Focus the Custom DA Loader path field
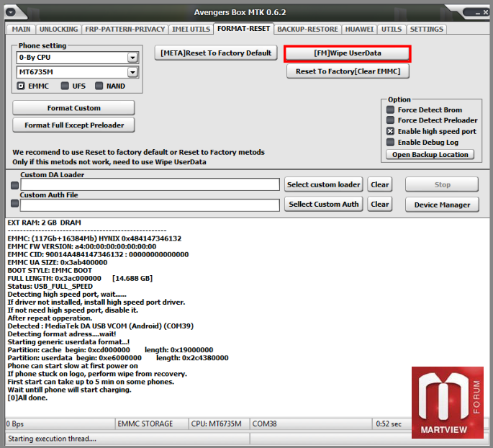The height and width of the screenshot is (448, 493). tap(150, 184)
